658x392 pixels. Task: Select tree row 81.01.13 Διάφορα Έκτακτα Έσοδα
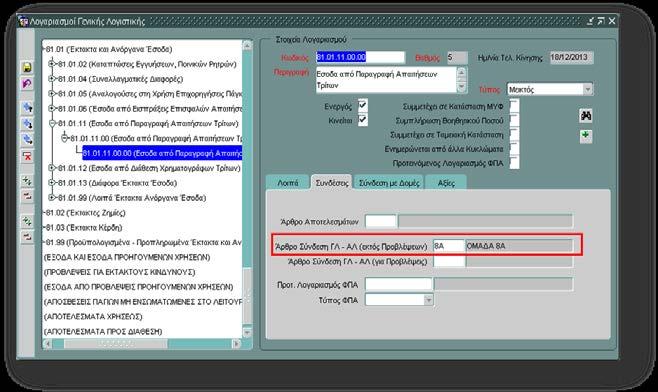[118, 183]
